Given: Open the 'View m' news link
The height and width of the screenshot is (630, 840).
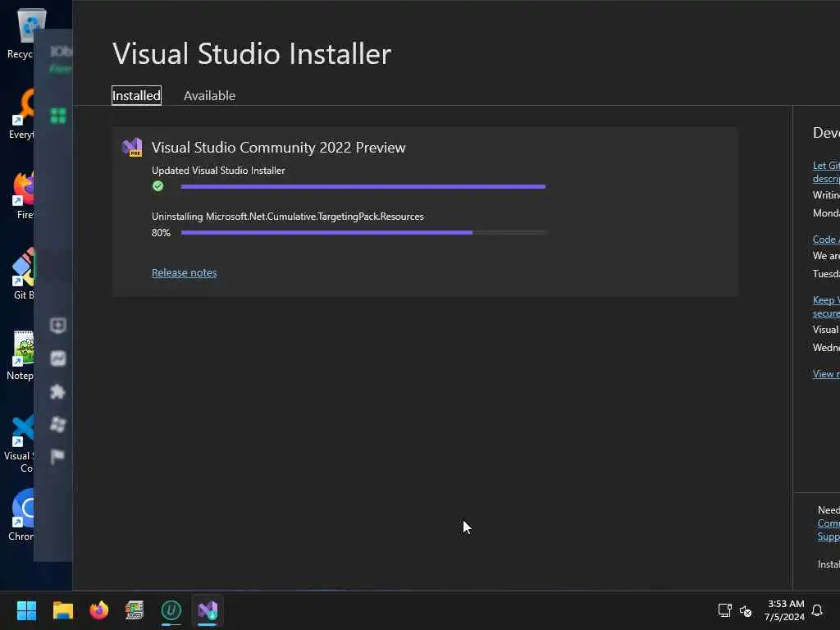Looking at the screenshot, I should pos(826,374).
